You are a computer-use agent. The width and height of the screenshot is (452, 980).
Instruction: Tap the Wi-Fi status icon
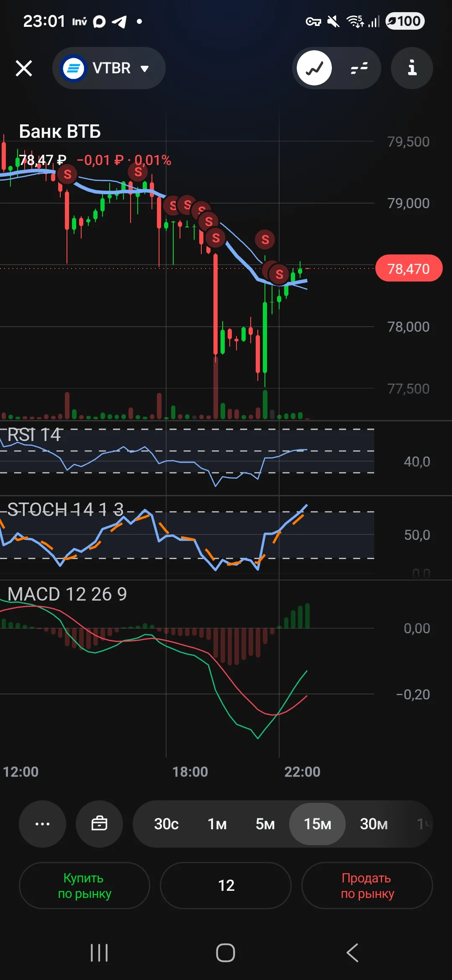pyautogui.click(x=355, y=21)
